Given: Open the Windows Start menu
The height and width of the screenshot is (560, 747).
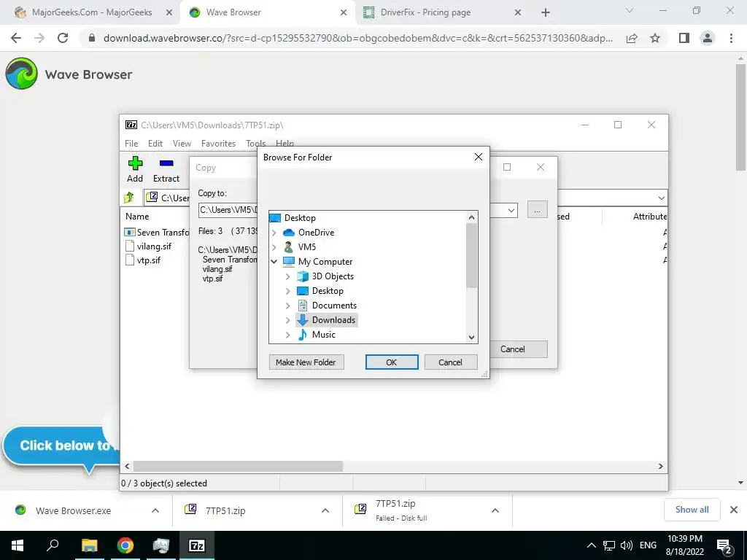Looking at the screenshot, I should pos(18,545).
